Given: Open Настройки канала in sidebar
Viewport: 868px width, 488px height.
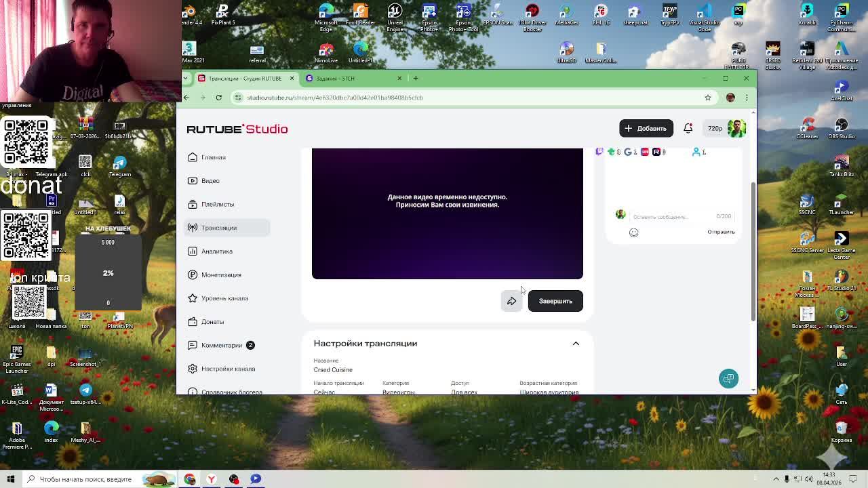Looking at the screenshot, I should pyautogui.click(x=226, y=369).
